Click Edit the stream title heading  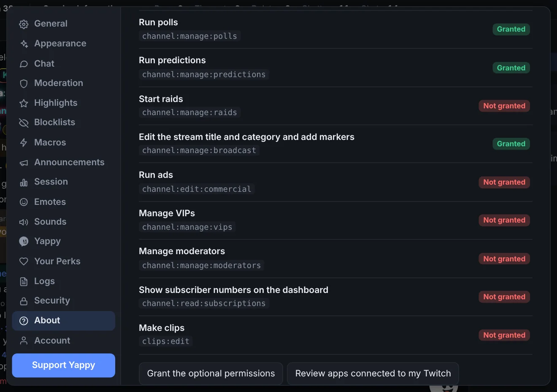click(x=246, y=137)
